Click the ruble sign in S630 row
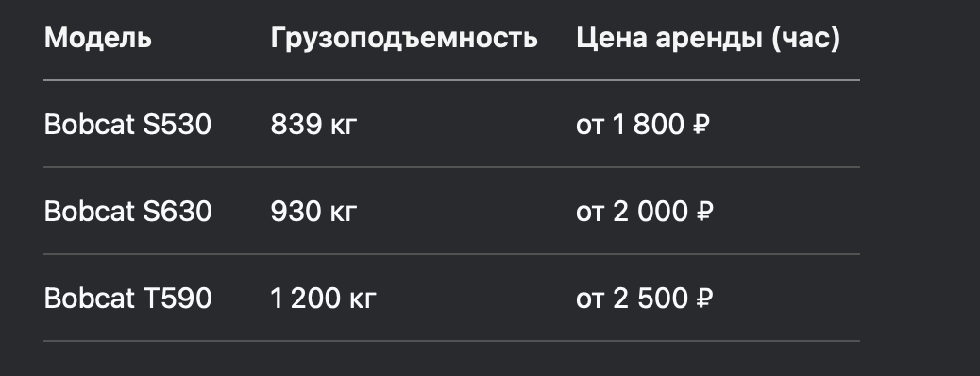This screenshot has height=376, width=980. [x=704, y=212]
